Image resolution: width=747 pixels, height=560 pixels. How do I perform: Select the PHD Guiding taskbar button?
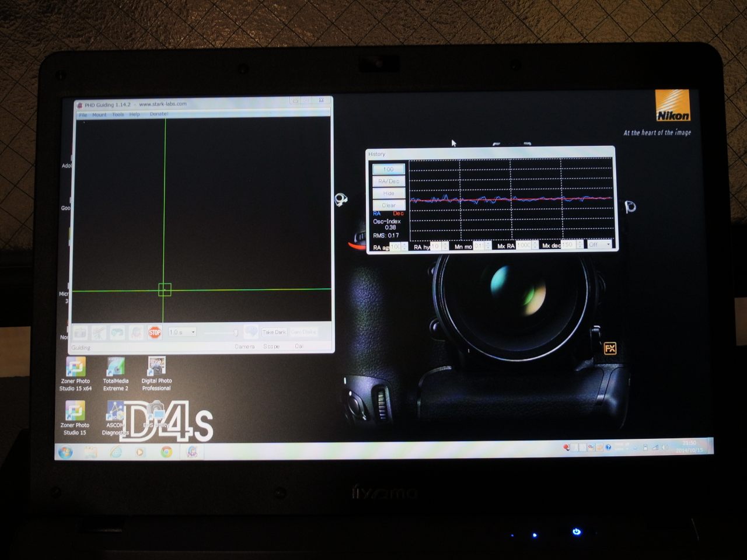pos(192,452)
